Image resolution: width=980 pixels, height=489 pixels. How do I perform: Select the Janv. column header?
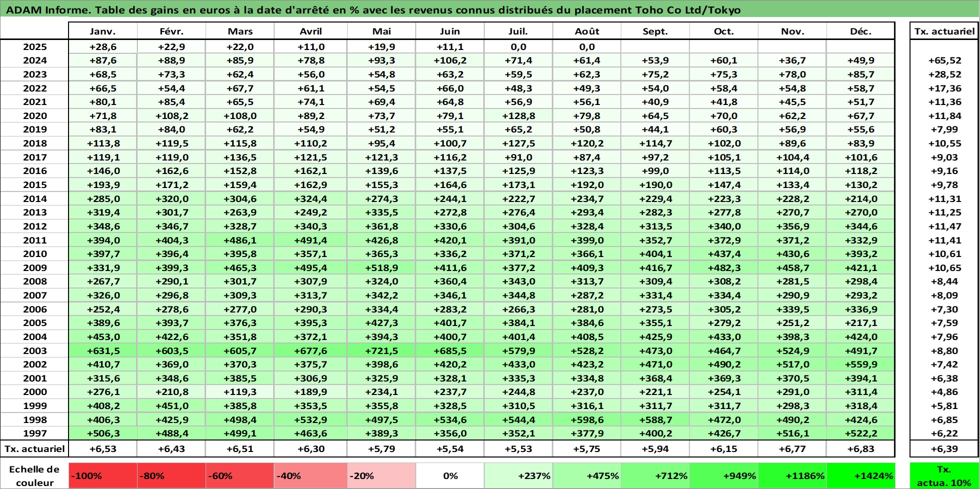pyautogui.click(x=103, y=31)
